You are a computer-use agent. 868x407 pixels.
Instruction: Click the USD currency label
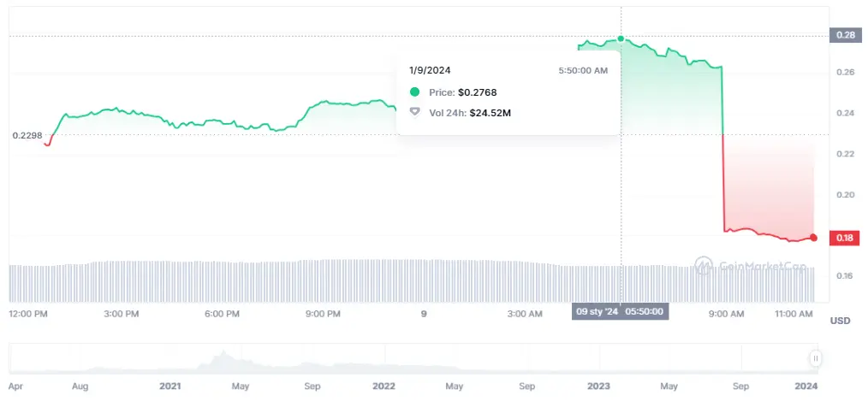point(840,321)
